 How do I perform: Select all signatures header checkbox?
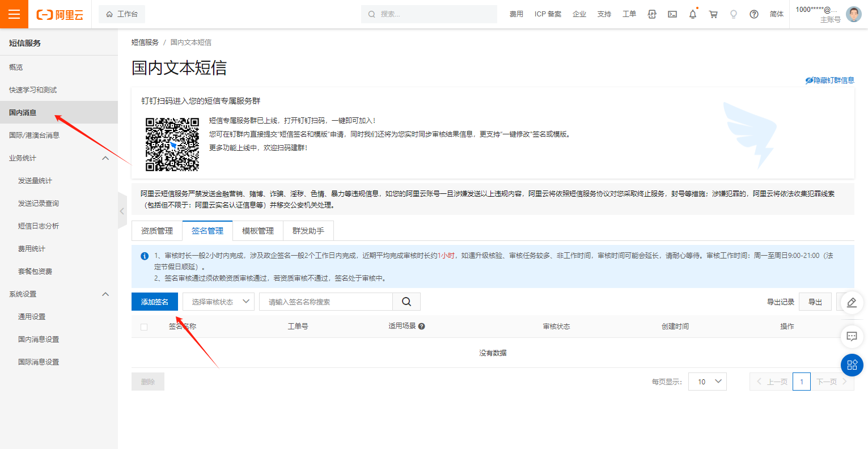[144, 327]
